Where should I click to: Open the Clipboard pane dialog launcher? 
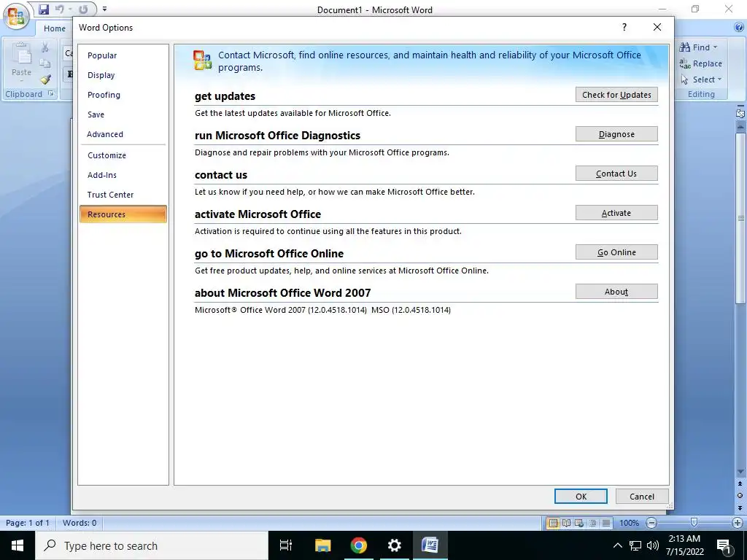coord(51,94)
